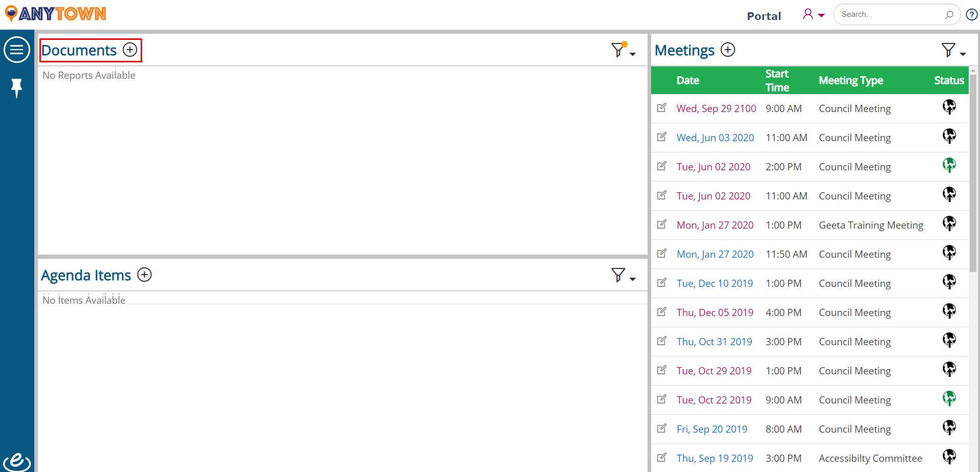Image resolution: width=980 pixels, height=472 pixels.
Task: Open Thu, Oct 31 2019 meeting link
Action: (714, 342)
